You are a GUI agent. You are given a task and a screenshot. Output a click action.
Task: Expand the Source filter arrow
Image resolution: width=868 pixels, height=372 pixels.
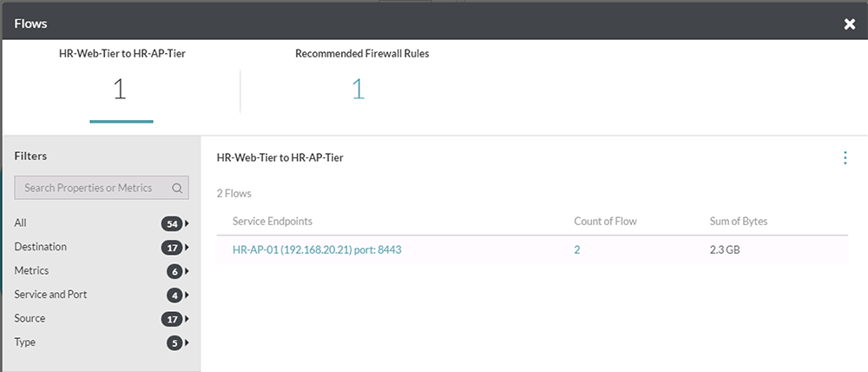click(187, 319)
